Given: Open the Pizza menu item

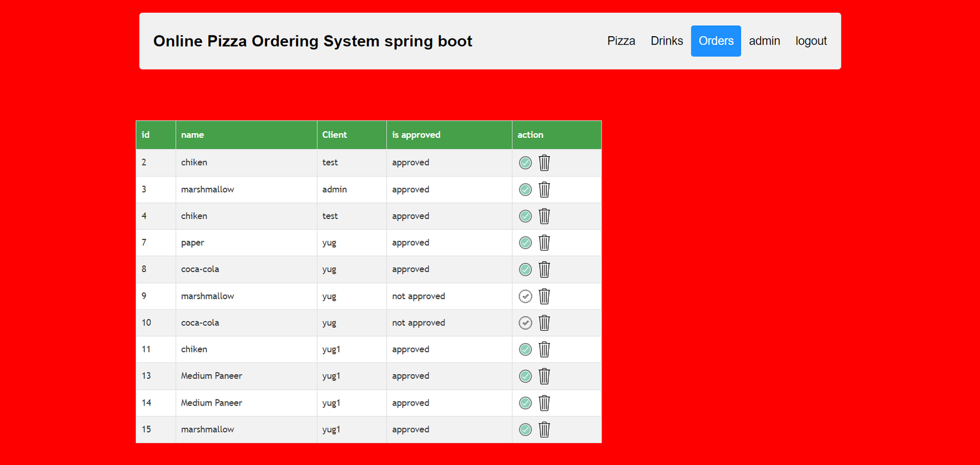Looking at the screenshot, I should coord(620,41).
